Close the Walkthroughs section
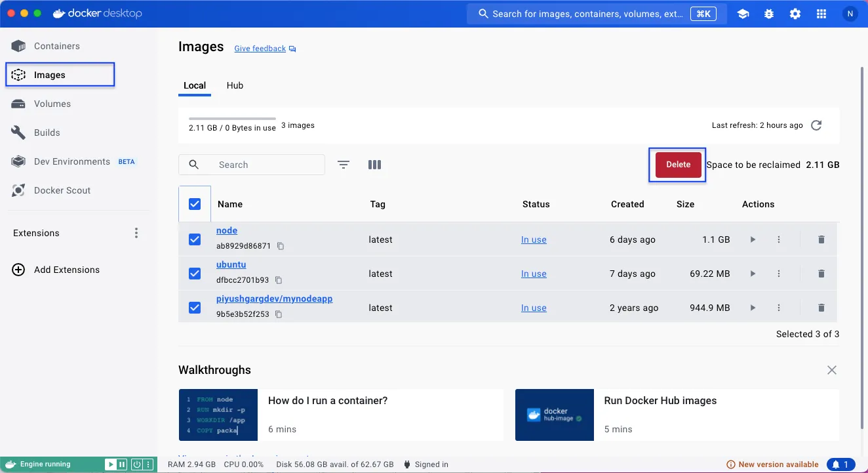This screenshot has height=473, width=868. [832, 370]
